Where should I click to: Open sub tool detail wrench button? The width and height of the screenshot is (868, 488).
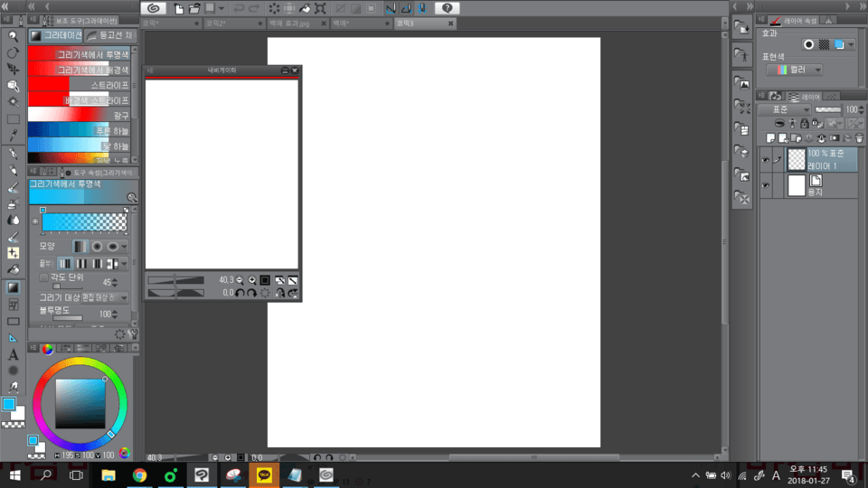point(133,333)
